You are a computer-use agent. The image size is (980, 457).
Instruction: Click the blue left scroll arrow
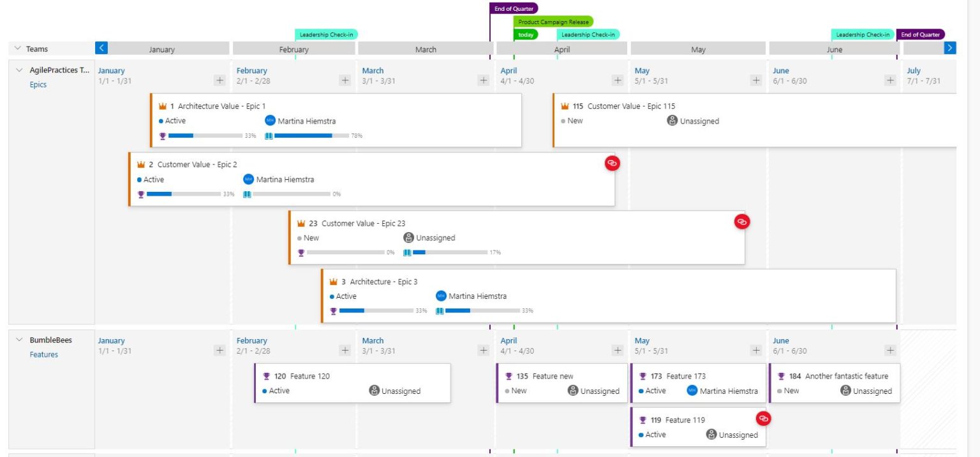101,47
